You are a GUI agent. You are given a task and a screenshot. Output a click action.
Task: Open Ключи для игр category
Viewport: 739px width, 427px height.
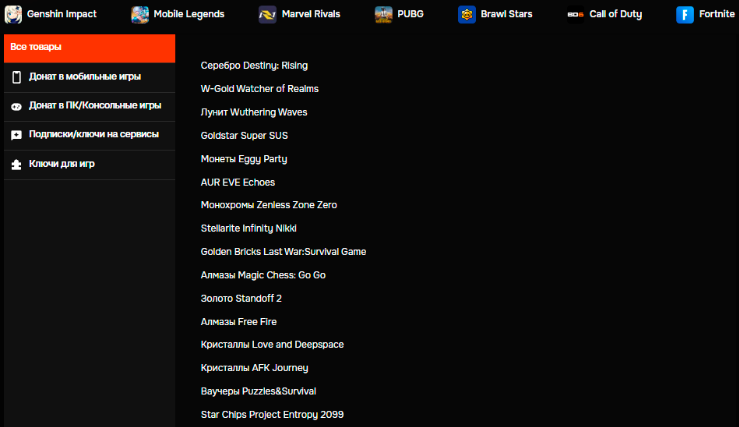pos(90,164)
